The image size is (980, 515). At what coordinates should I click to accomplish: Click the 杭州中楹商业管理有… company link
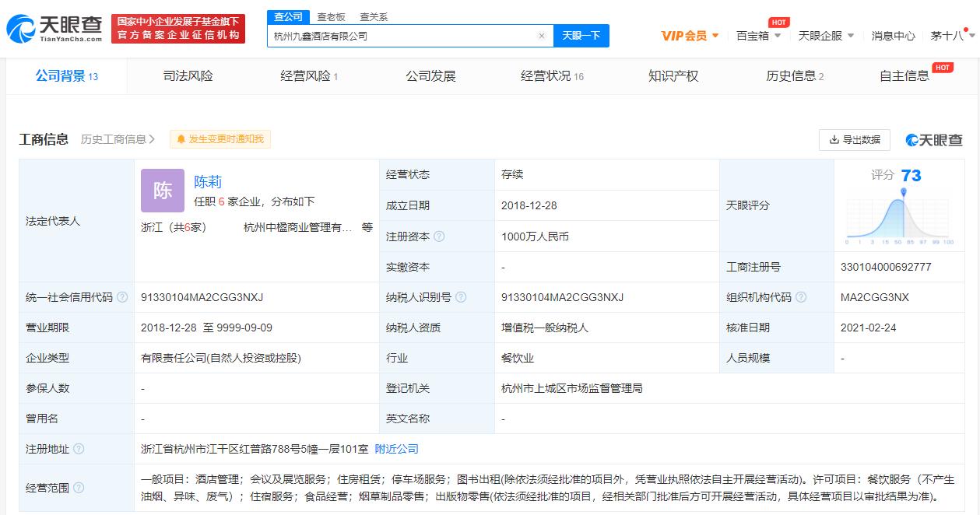[x=298, y=228]
